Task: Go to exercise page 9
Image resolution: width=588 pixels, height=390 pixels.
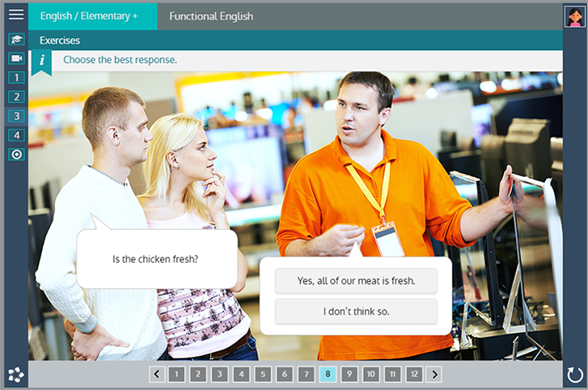Action: [x=349, y=374]
